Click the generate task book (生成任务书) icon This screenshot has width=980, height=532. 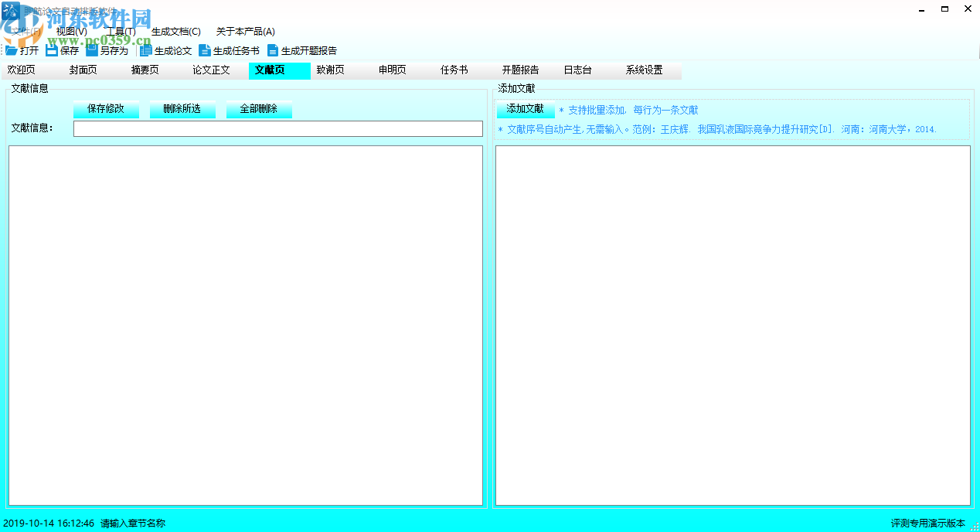205,50
